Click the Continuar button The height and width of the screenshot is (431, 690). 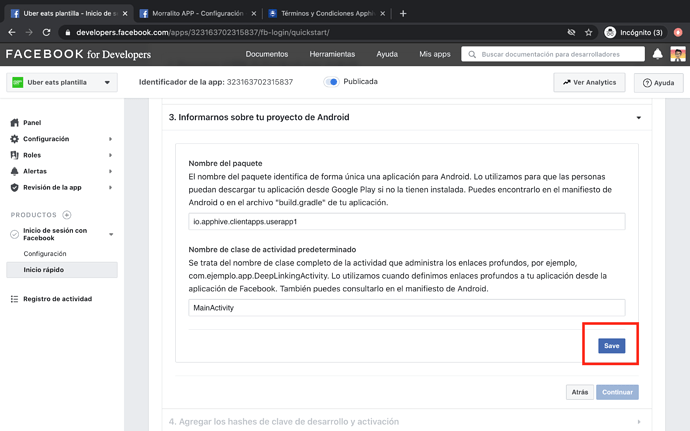pos(617,392)
